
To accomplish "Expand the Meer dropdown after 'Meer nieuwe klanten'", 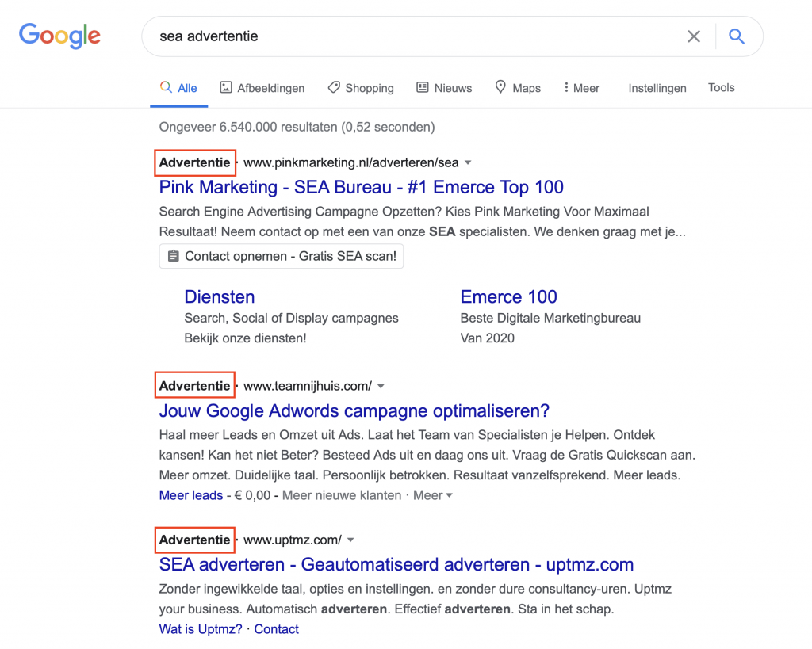I will point(433,495).
